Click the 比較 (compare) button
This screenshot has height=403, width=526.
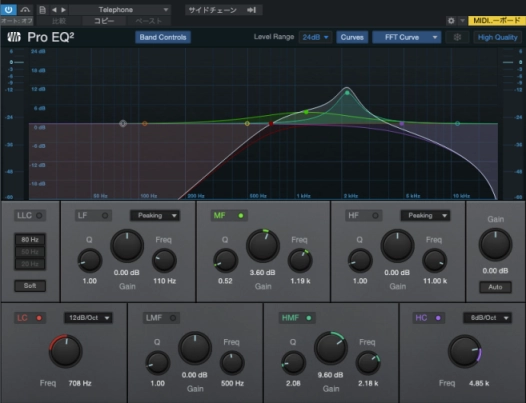pos(59,21)
